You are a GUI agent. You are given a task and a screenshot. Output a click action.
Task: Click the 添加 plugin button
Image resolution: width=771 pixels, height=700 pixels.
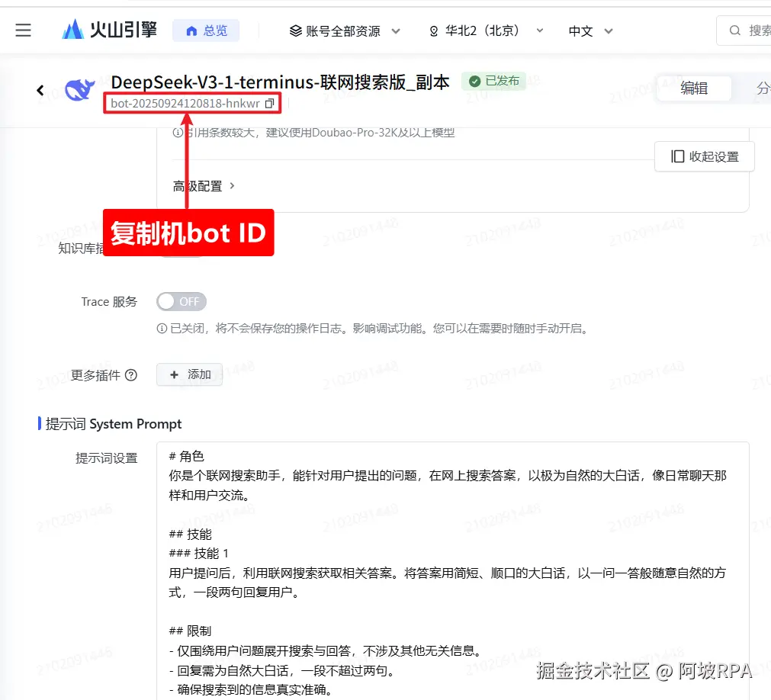point(189,374)
